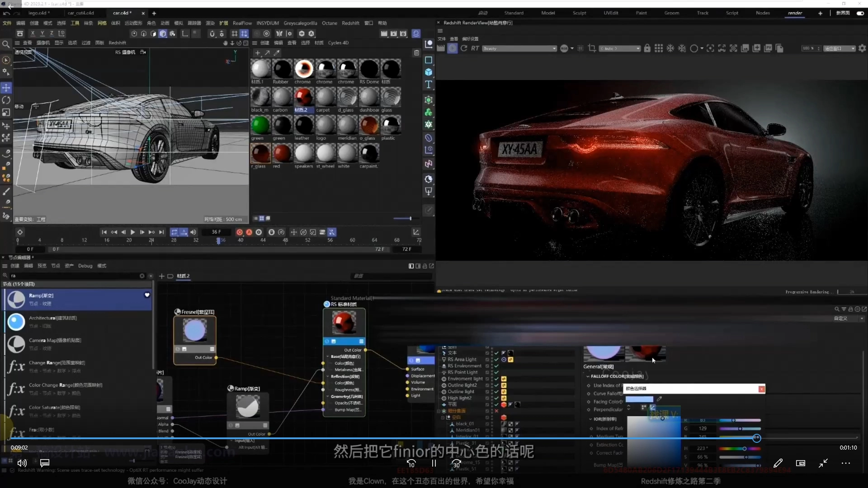Viewport: 868px width, 488px height.
Task: Click the Redshift RenderView refresh icon
Action: (464, 48)
